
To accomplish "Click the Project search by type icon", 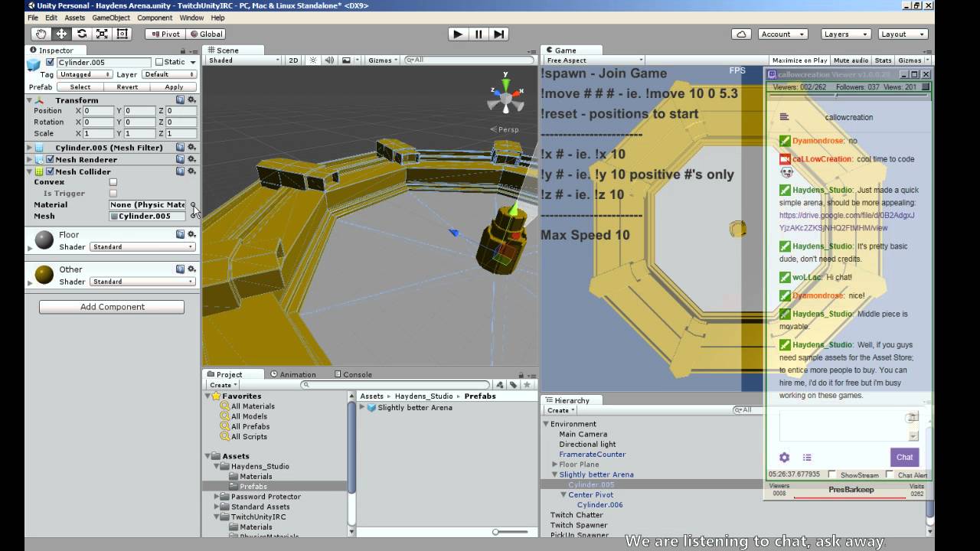I will pyautogui.click(x=499, y=385).
